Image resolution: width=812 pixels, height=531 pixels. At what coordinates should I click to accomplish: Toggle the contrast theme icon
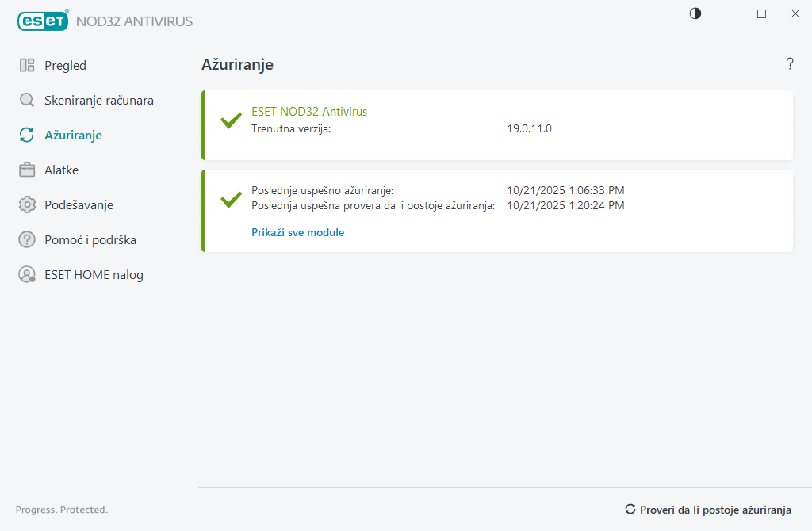click(x=695, y=13)
